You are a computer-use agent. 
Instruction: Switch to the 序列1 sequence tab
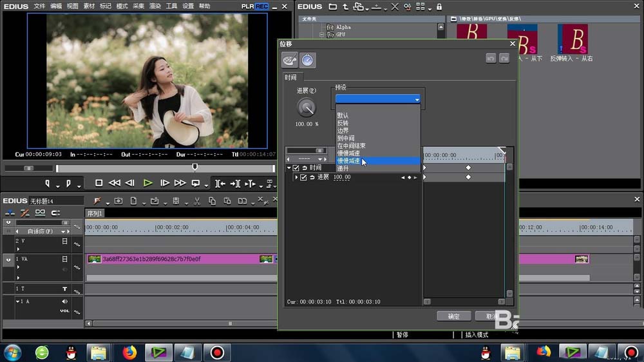click(x=95, y=213)
